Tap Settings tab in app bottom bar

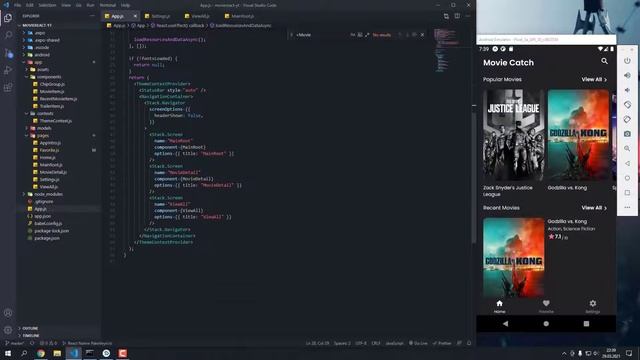pos(593,306)
